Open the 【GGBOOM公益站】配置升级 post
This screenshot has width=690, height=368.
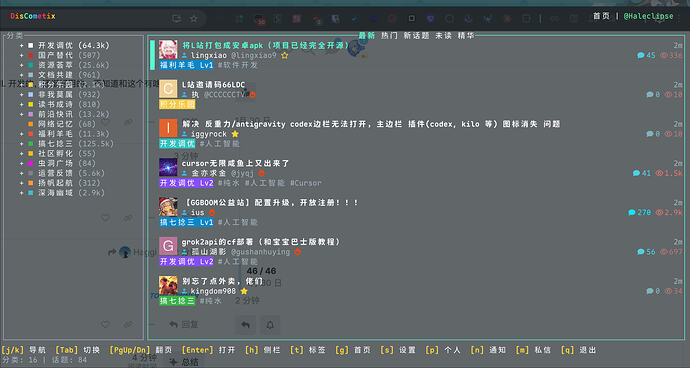point(270,202)
